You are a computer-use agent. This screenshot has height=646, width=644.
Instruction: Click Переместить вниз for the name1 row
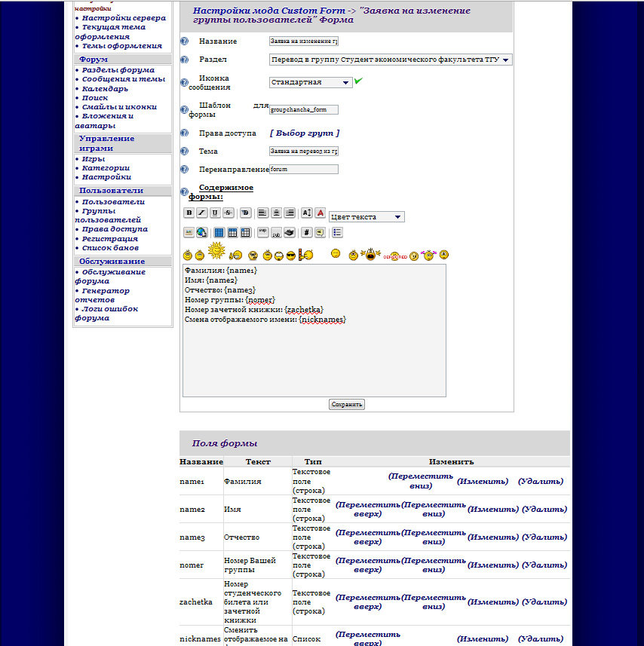(420, 481)
